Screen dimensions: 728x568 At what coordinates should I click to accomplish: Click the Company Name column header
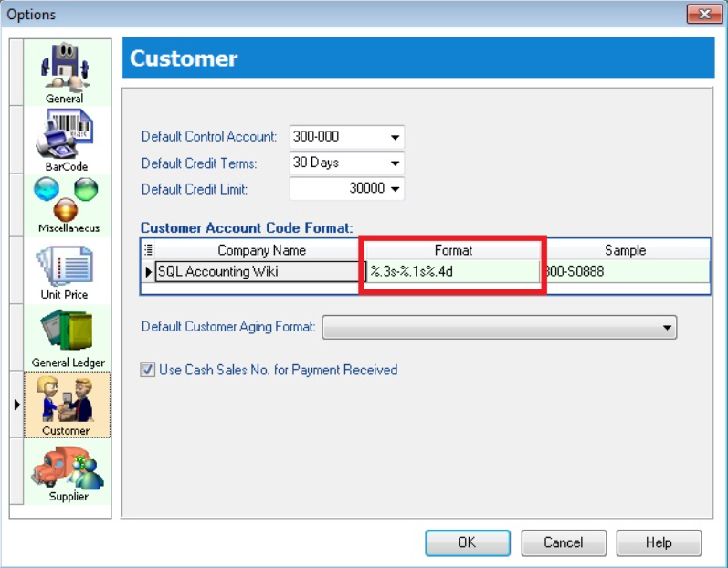point(261,250)
